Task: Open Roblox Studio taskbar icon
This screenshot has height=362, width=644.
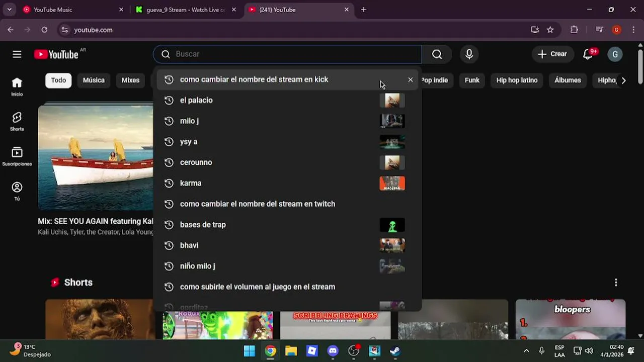Action: pos(312,351)
